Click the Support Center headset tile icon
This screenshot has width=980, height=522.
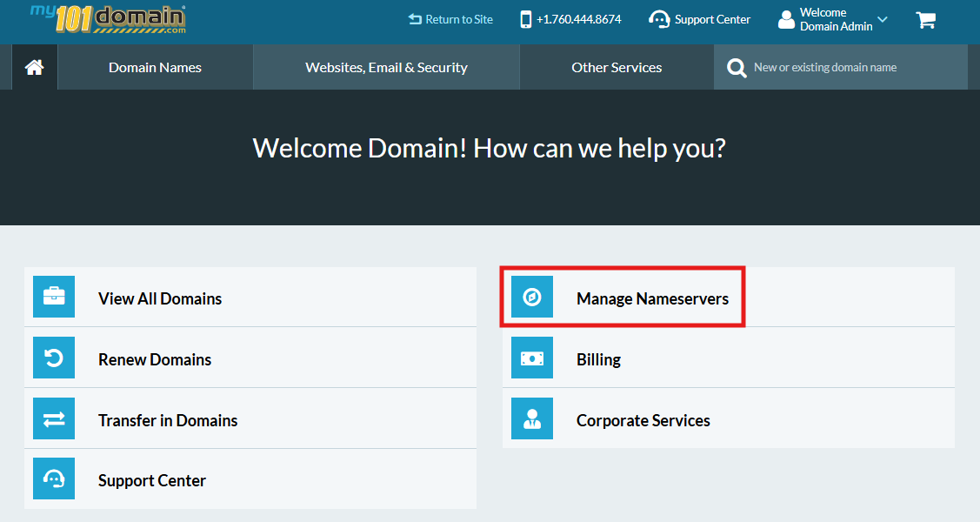point(54,479)
